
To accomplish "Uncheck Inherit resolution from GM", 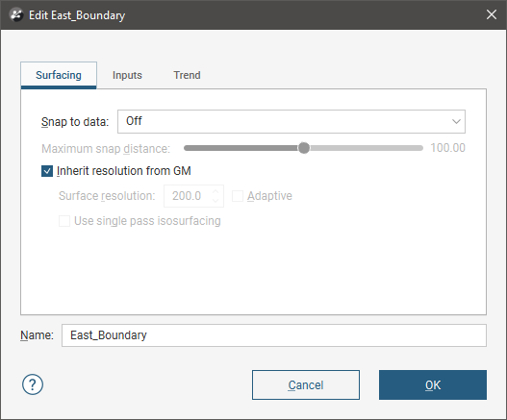I will pyautogui.click(x=47, y=171).
